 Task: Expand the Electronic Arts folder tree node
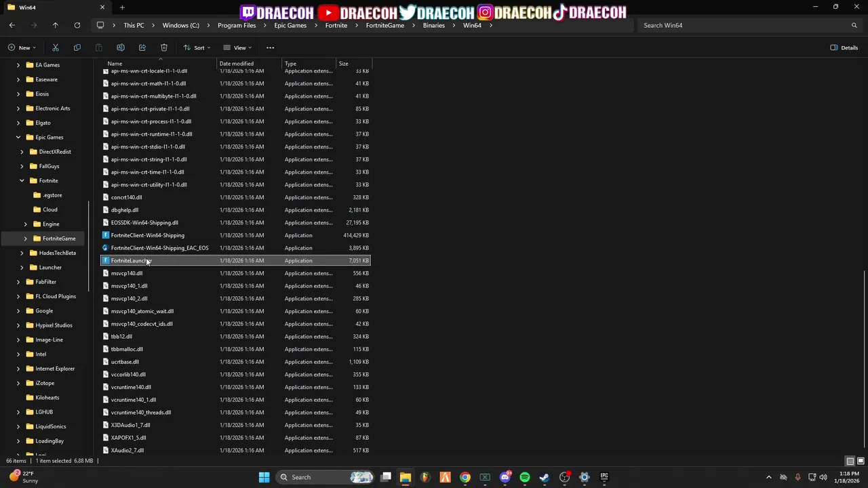pyautogui.click(x=18, y=108)
